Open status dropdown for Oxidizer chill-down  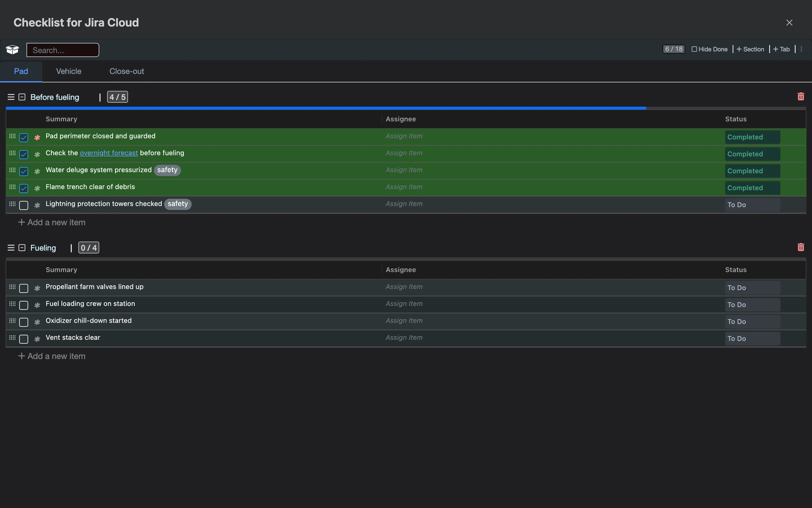click(752, 321)
